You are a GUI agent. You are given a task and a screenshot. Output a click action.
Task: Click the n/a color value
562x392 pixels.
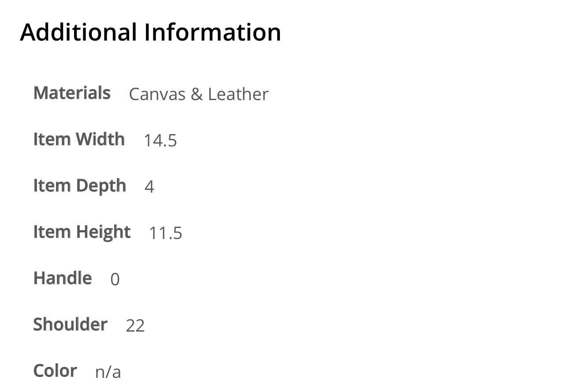(108, 372)
